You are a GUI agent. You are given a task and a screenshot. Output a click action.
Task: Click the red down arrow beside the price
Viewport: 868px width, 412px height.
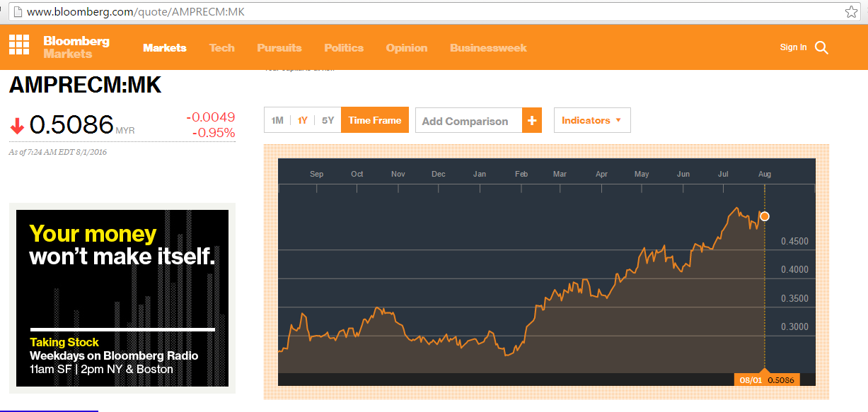[17, 126]
